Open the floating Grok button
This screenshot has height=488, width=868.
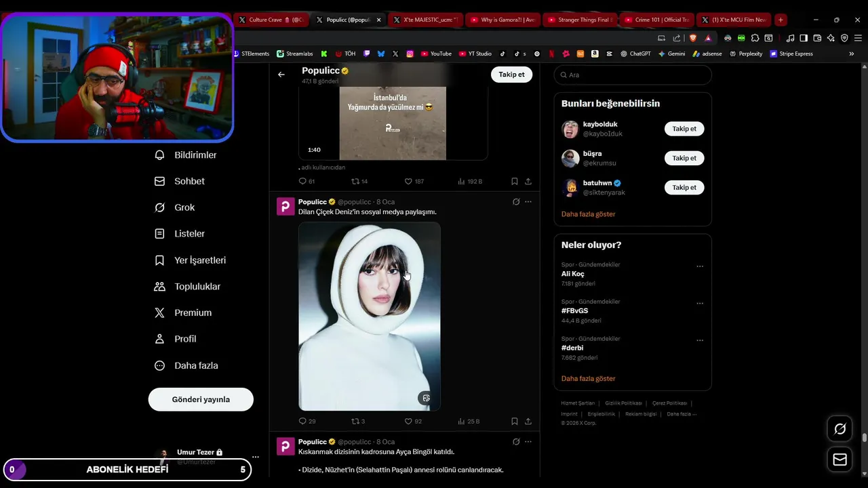coord(840,429)
